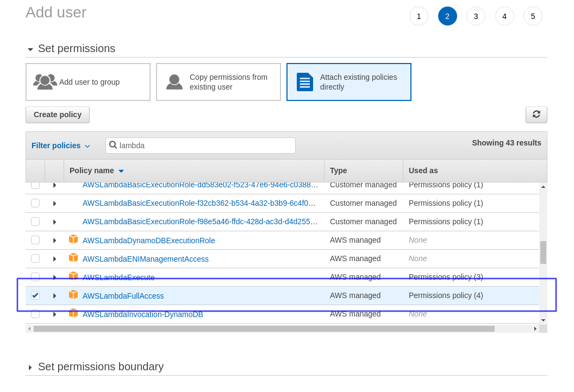Choose Copy permissions from existing user

pos(219,82)
